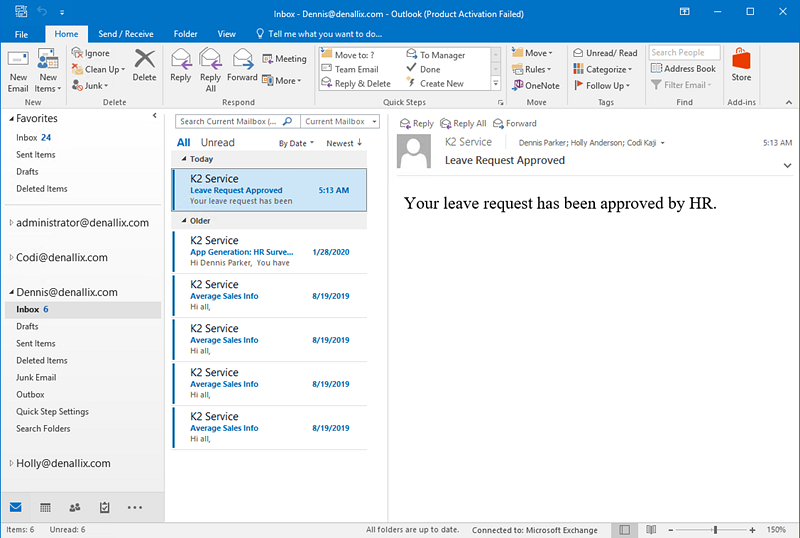Open People view in navigation bar
This screenshot has height=538, width=800.
pyautogui.click(x=75, y=507)
